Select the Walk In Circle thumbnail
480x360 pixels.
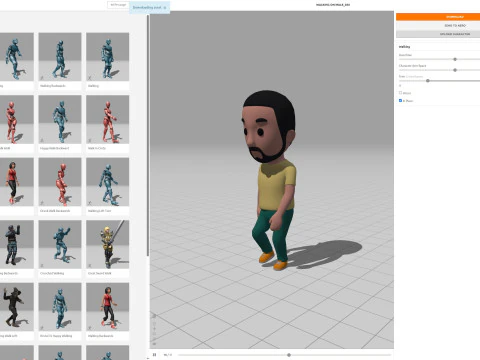108,120
